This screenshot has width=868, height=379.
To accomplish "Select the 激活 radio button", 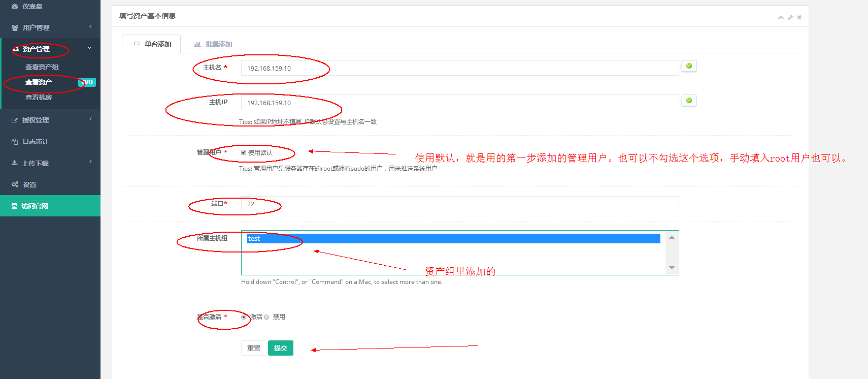I will (244, 317).
